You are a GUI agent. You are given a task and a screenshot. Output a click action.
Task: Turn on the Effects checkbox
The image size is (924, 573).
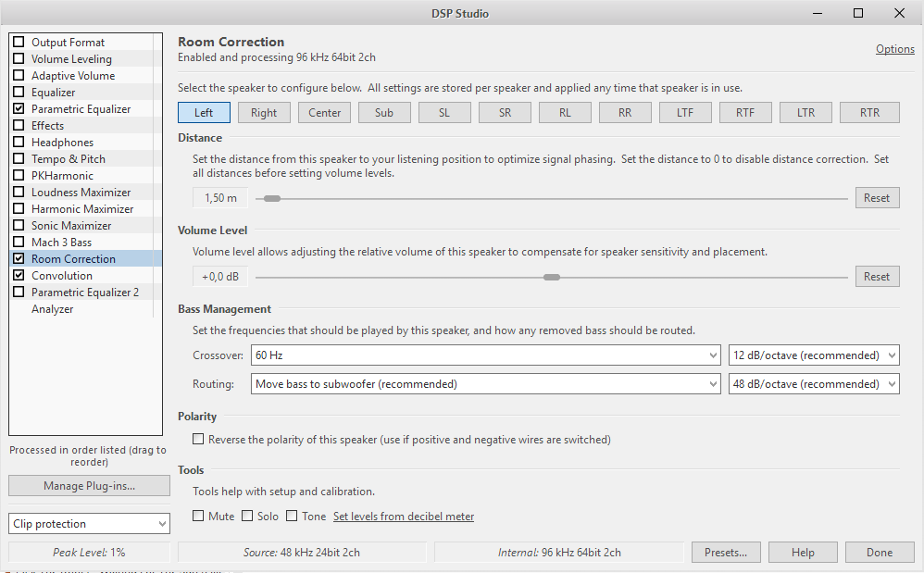coord(19,126)
